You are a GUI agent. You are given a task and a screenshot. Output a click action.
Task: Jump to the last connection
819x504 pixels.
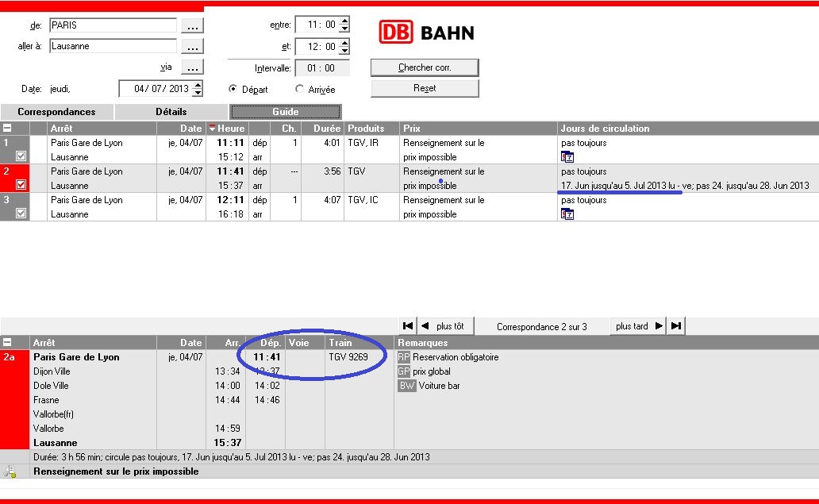tap(676, 326)
